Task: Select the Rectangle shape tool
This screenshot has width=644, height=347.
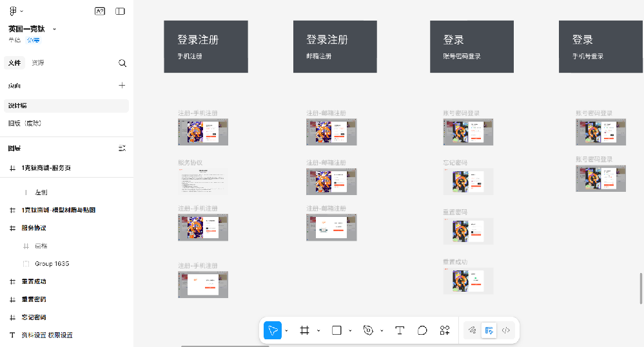Action: (337, 330)
